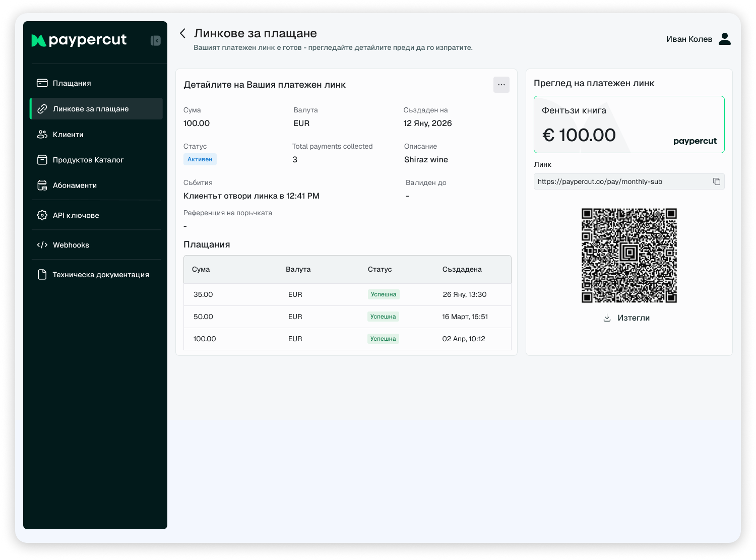756x560 pixels.
Task: Click the Плащания section heading
Action: (x=207, y=244)
